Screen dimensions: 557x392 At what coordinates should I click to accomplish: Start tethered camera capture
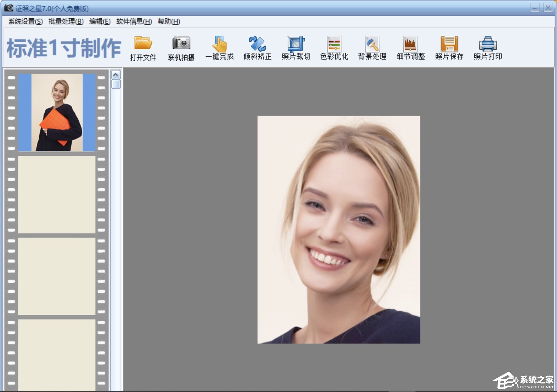coord(181,44)
